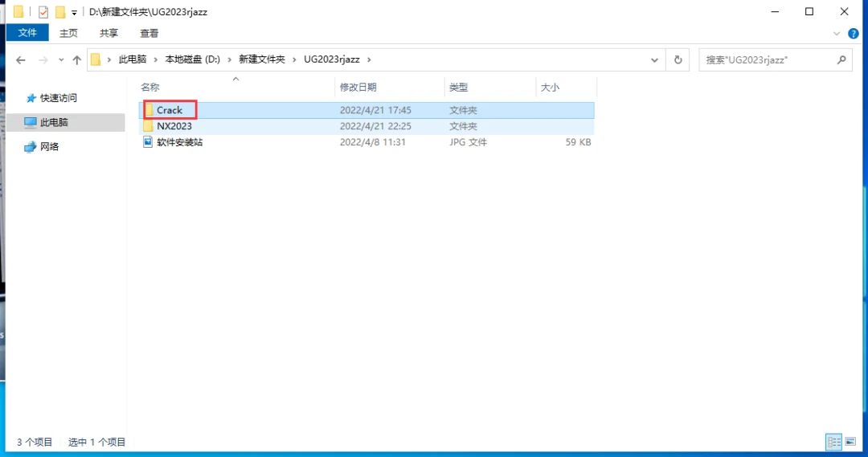Expand chevron after 本地磁盘 (D:) breadcrumb
This screenshot has height=457, width=868.
230,59
